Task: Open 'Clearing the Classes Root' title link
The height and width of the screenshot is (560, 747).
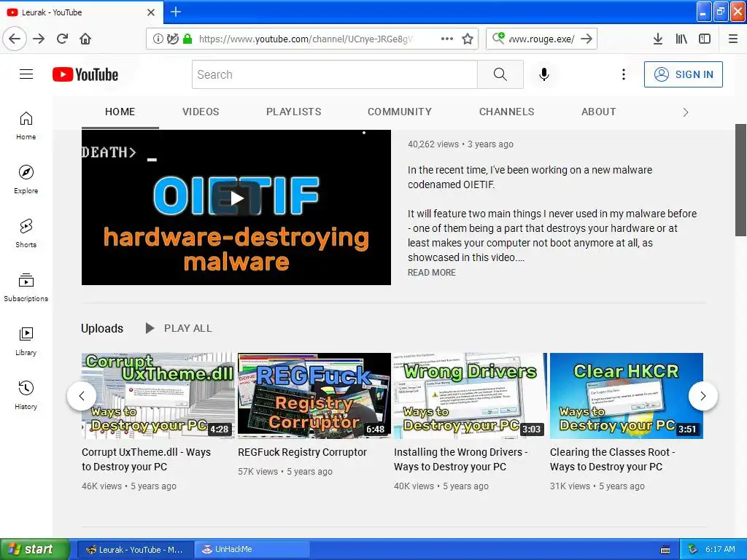Action: click(x=613, y=459)
